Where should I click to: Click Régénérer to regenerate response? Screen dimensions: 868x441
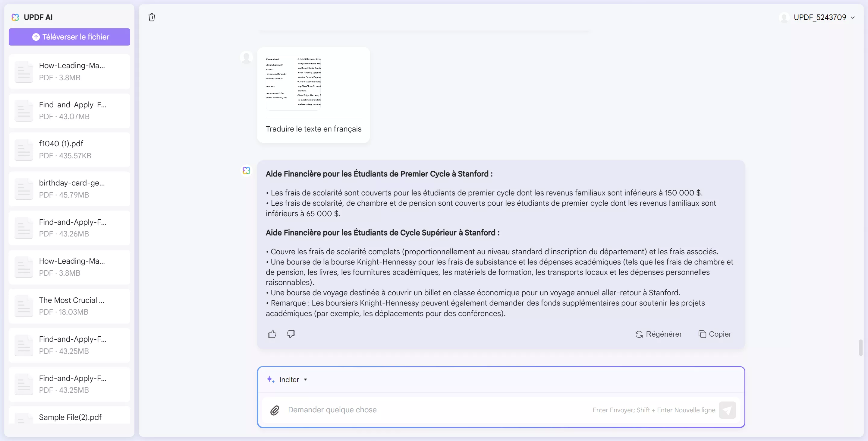click(x=659, y=334)
